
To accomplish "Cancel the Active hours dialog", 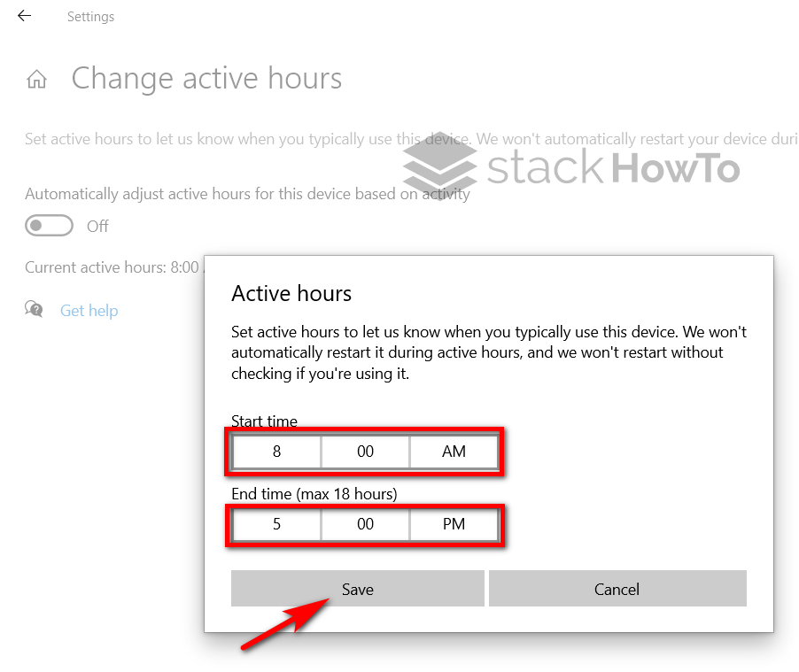I will click(617, 588).
